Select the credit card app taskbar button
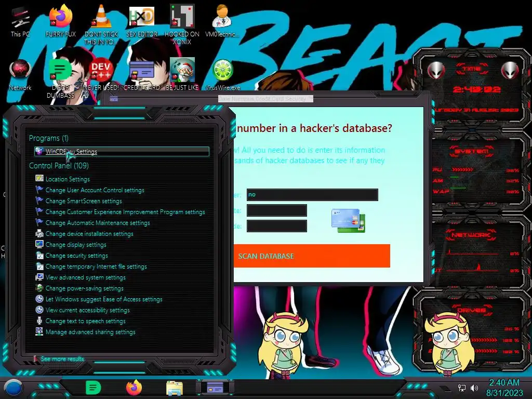The height and width of the screenshot is (399, 532). (x=215, y=388)
